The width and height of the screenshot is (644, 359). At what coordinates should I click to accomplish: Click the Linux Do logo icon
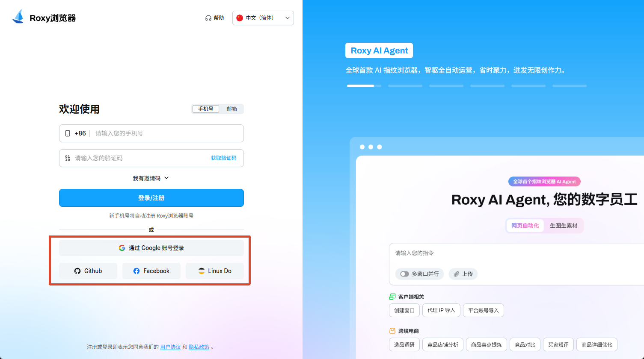pyautogui.click(x=202, y=271)
